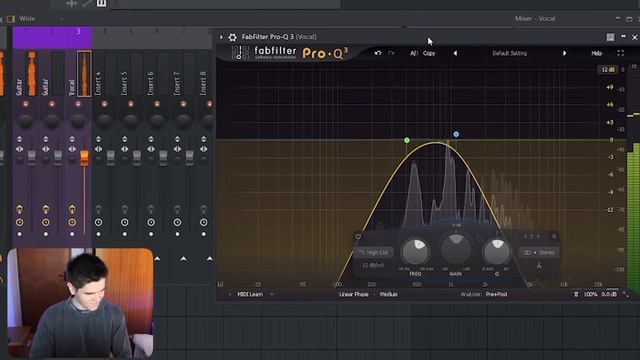
Task: Toggle the global bypass icon in bottom bar
Action: pyautogui.click(x=576, y=294)
